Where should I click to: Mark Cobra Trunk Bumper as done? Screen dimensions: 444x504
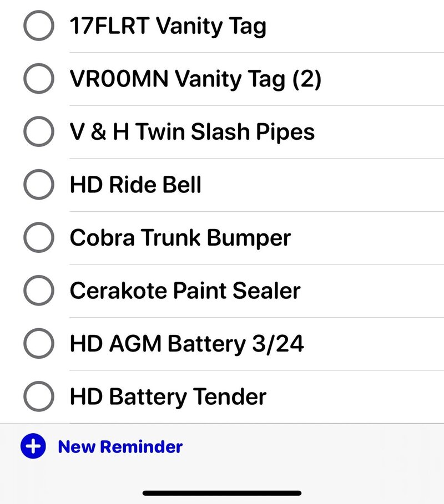[x=39, y=237]
